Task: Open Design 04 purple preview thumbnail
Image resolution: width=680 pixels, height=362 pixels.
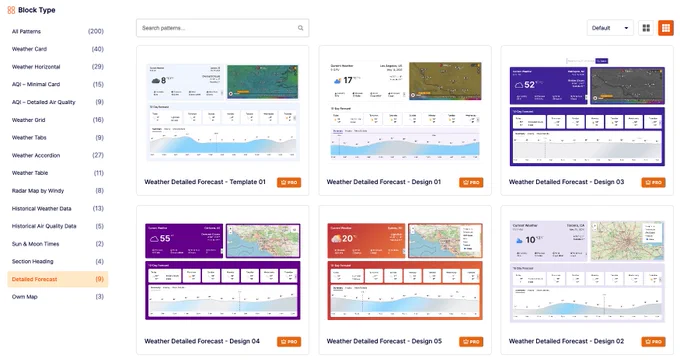Action: [223, 272]
